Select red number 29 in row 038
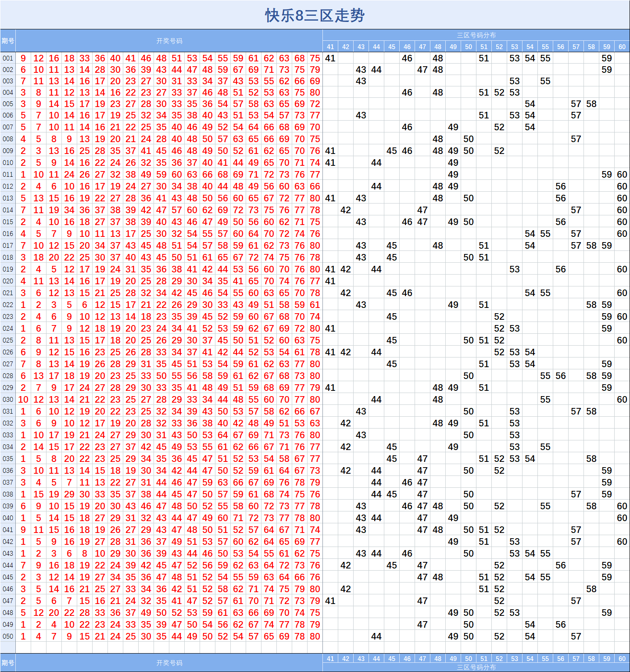Image resolution: width=630 pixels, height=672 pixels. pos(69,494)
